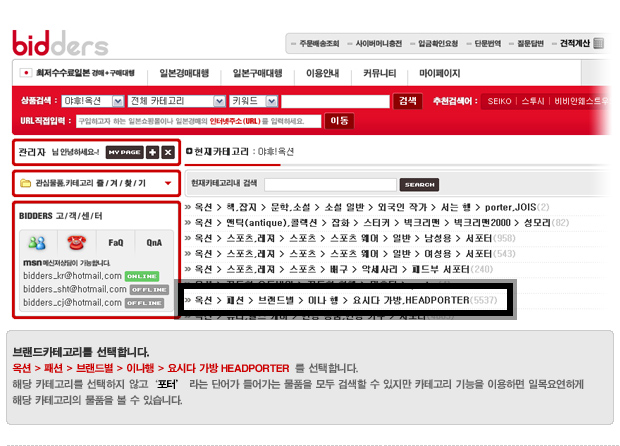Select the 여성용 서포터(543) category row
Screen dimensions: 620x446
pos(350,254)
